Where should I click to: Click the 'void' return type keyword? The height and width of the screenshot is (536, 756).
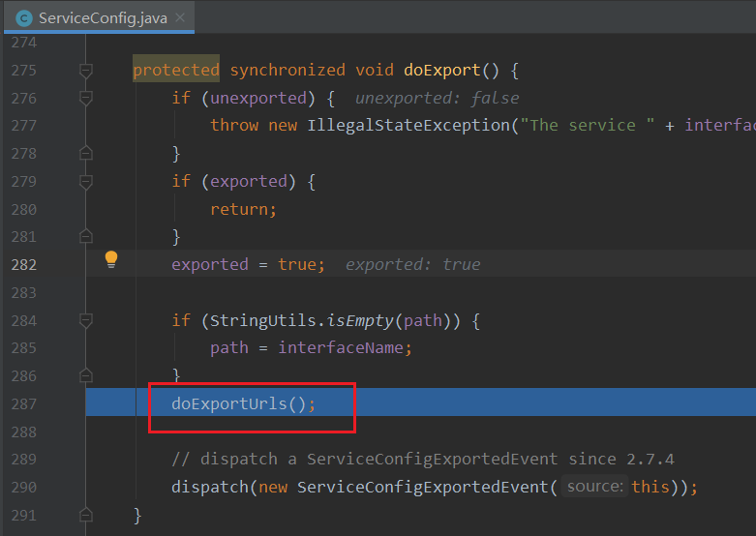[x=375, y=70]
